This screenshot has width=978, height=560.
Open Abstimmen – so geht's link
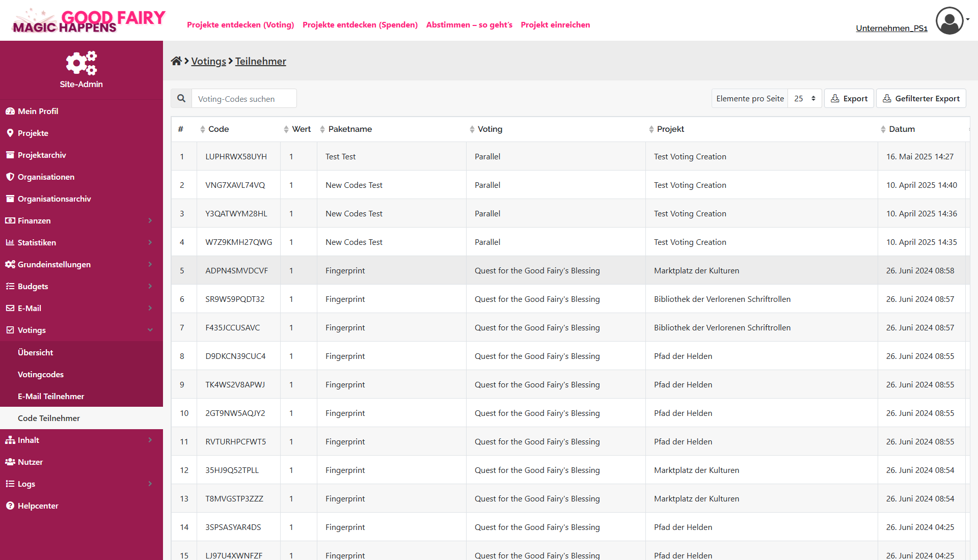pyautogui.click(x=469, y=24)
